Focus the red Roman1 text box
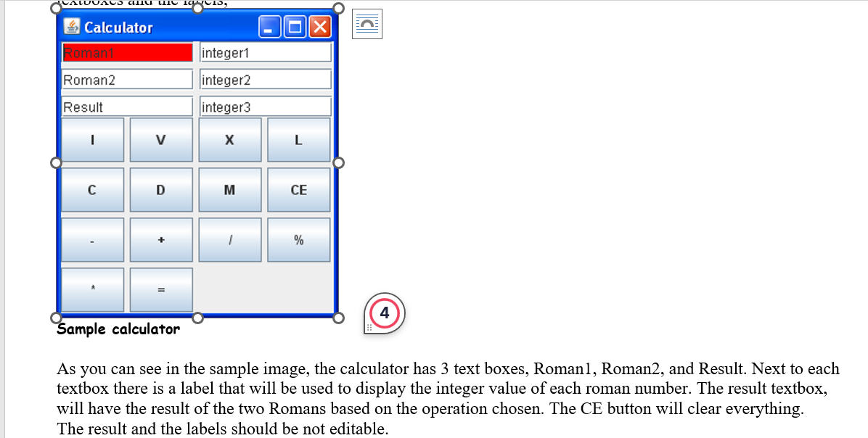The image size is (868, 438). 127,52
